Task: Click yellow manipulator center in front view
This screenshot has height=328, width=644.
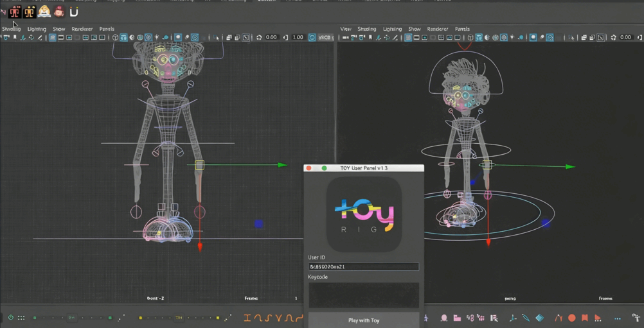Action: click(199, 165)
